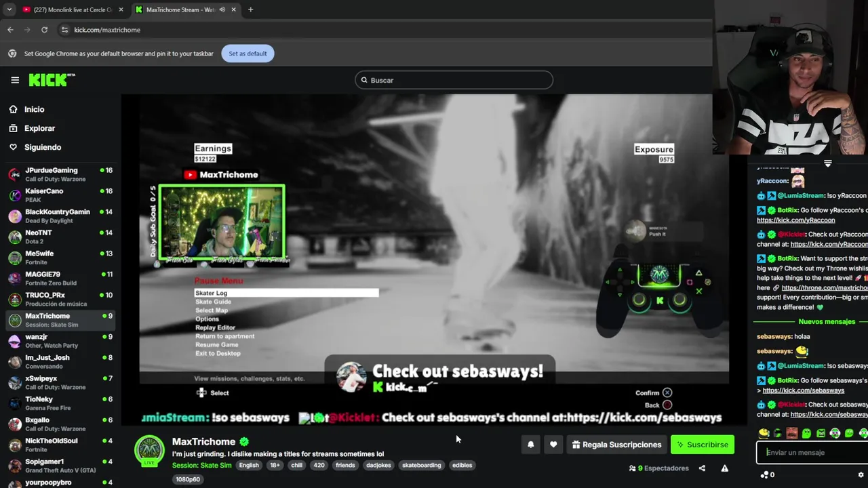Open yourpoopybro channel in sidebar

60,483
